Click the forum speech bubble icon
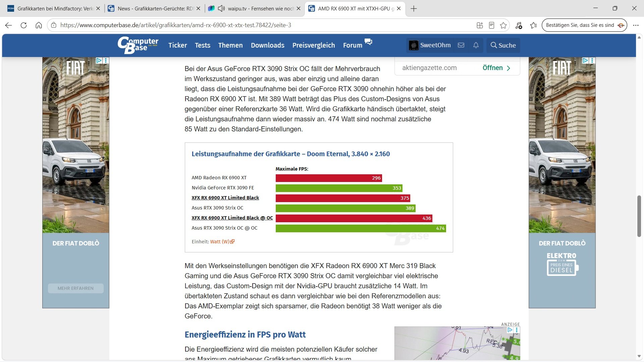 [x=368, y=42]
